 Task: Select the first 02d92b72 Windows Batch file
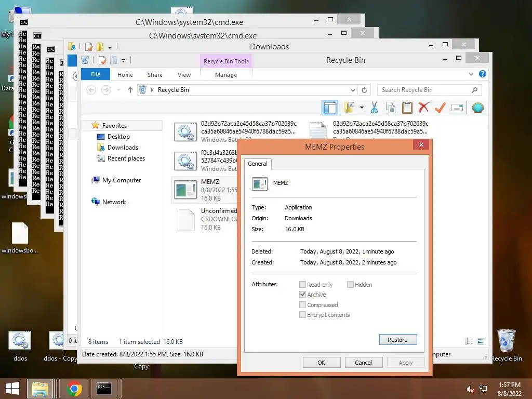click(235, 131)
